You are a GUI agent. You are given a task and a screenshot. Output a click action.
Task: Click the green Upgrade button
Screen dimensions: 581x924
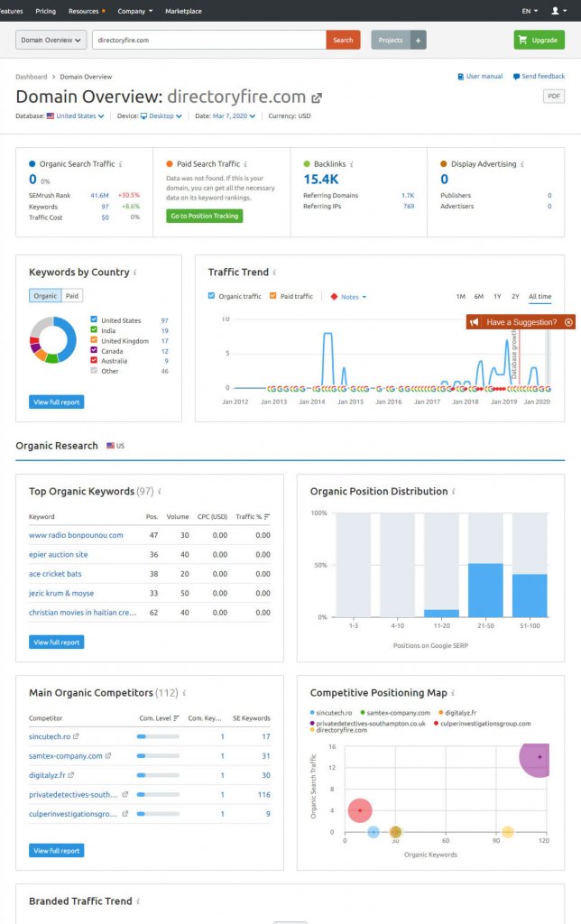(x=539, y=40)
